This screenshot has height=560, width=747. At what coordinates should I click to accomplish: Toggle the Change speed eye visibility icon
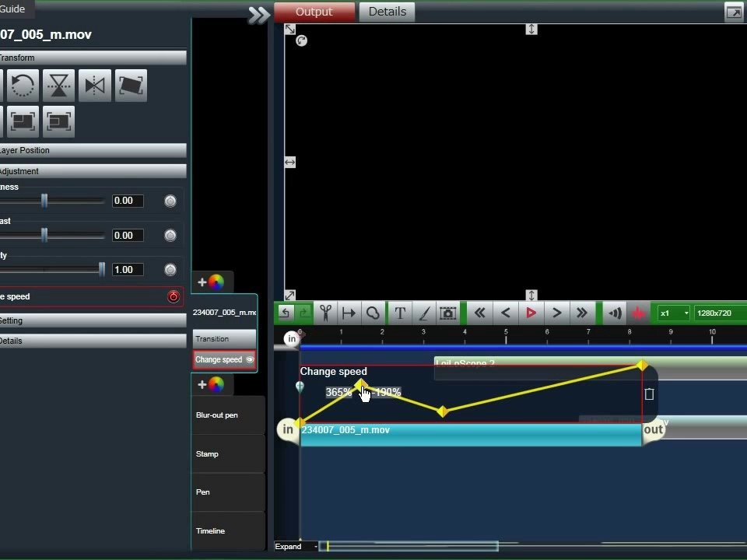point(250,359)
